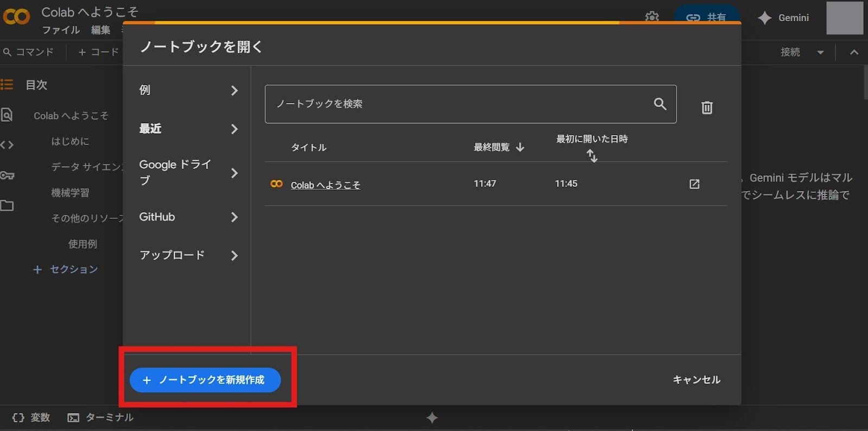Add a cell with + コード

pos(98,52)
